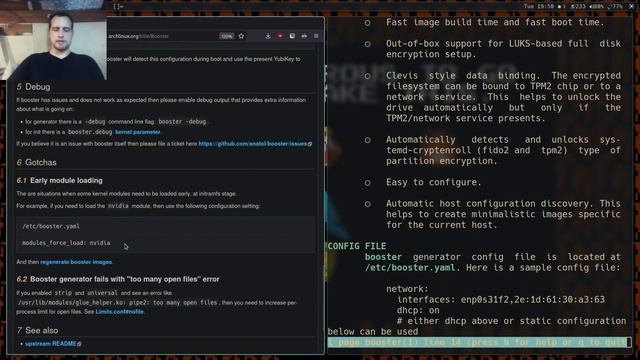
Task: Click the CONFIG FILE heading in terminal
Action: (357, 246)
